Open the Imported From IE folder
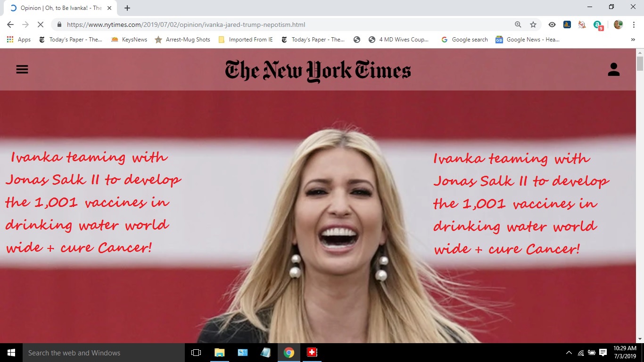 246,40
